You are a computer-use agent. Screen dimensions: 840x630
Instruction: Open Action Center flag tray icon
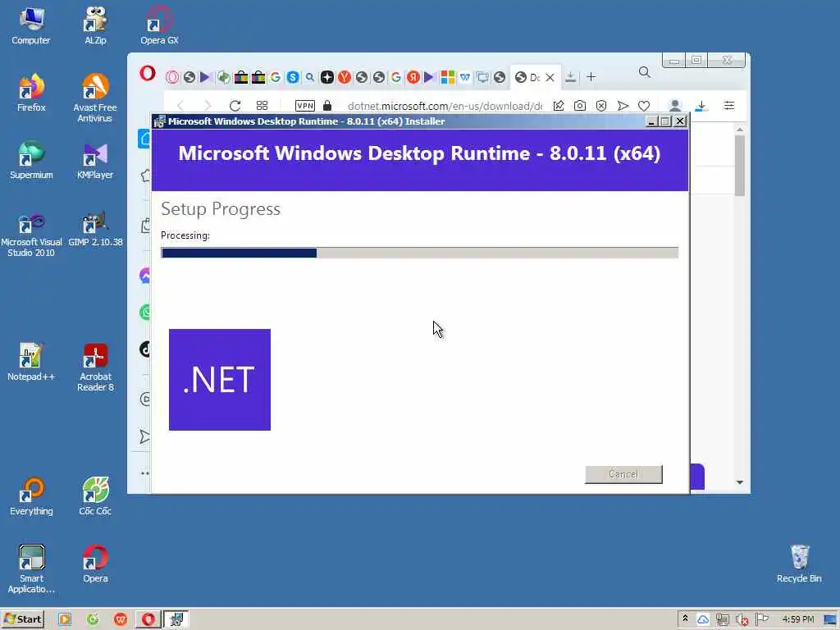[761, 620]
